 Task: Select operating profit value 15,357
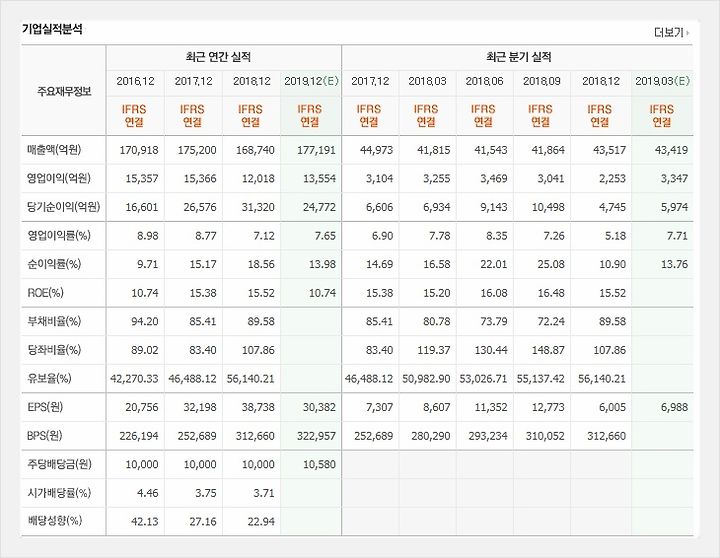coord(142,179)
